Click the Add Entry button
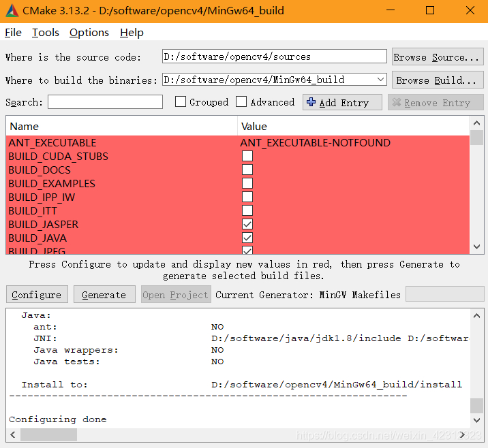 coord(342,102)
